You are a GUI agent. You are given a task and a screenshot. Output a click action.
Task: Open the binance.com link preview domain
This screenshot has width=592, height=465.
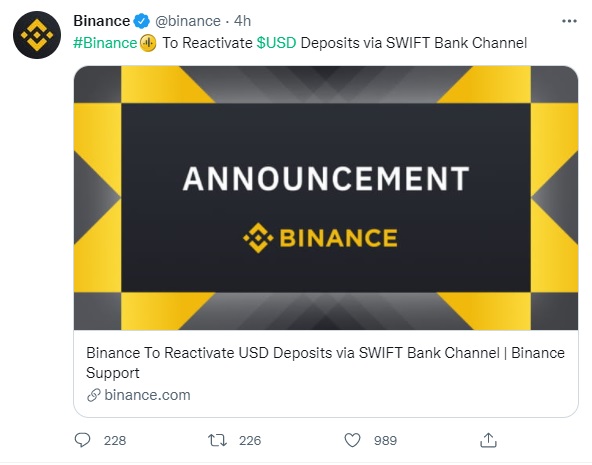[147, 395]
